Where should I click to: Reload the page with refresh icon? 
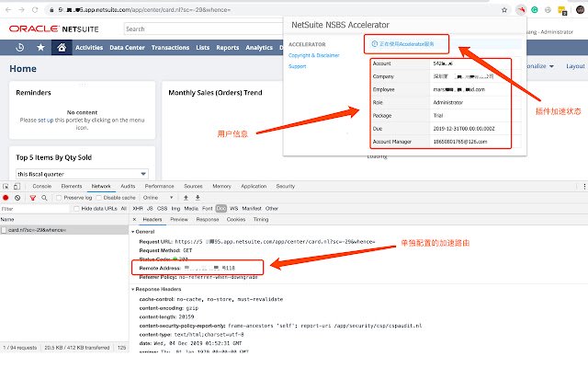[x=35, y=10]
